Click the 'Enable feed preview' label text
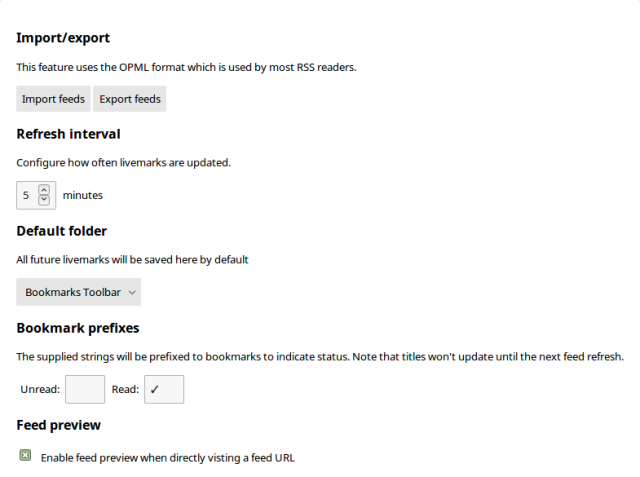 click(167, 458)
